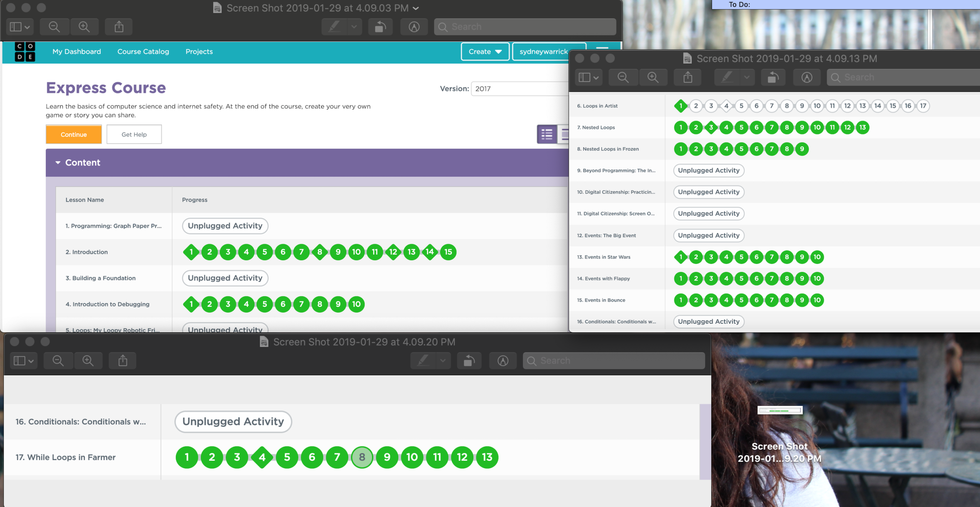
Task: Click zoom in in the 4.09.20 window
Action: [x=88, y=361]
